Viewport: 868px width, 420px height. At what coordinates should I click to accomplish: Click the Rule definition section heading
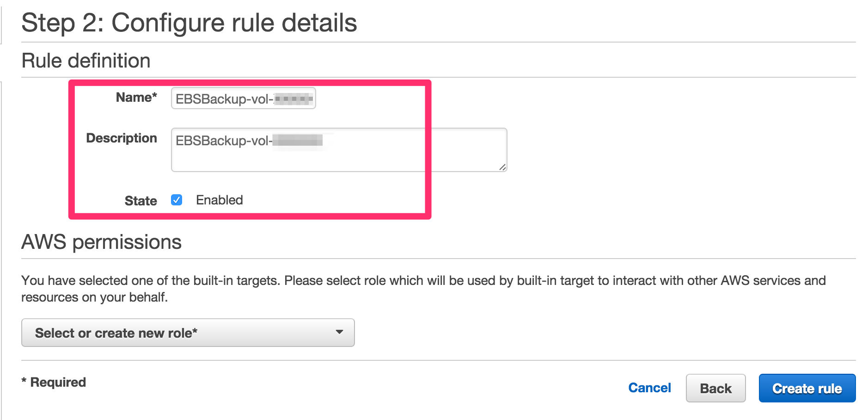(x=86, y=60)
